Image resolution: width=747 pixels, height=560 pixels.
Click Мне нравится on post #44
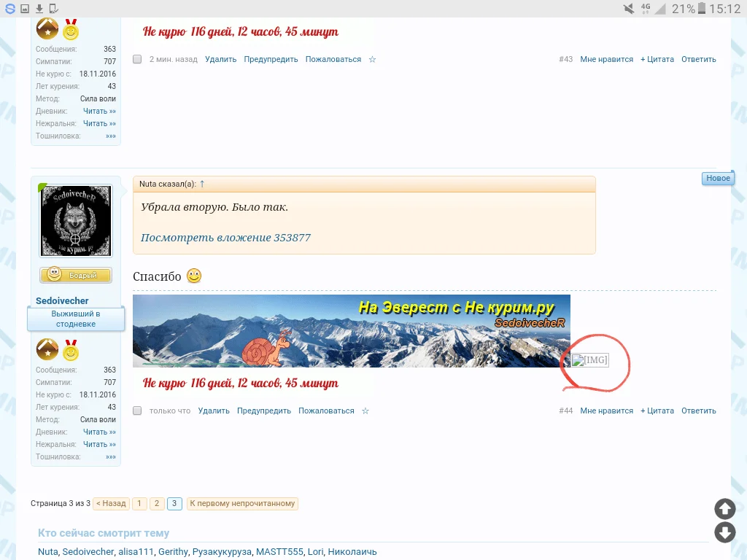[x=606, y=411]
